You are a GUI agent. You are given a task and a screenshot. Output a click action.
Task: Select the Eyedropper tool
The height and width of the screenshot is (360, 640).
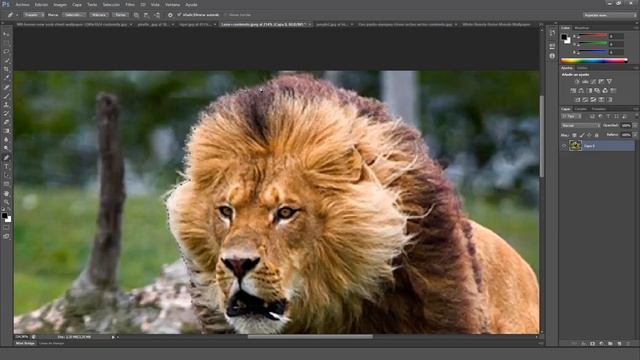point(6,78)
